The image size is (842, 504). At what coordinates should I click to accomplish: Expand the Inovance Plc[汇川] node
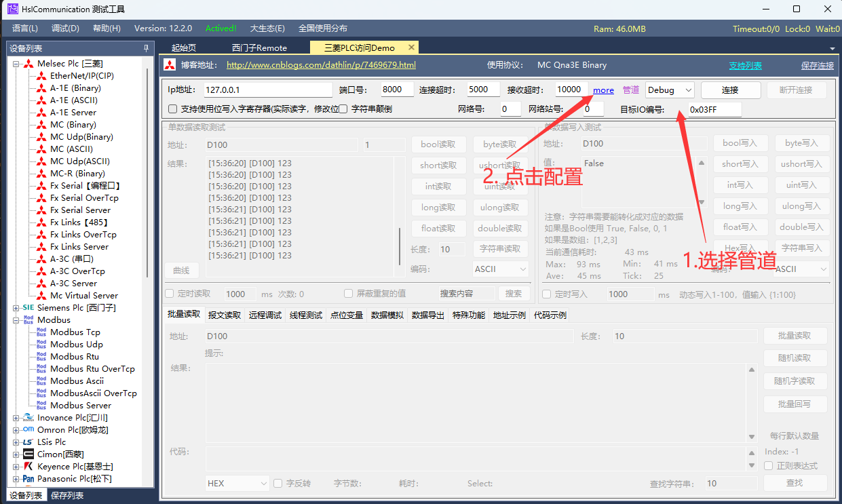coord(16,418)
